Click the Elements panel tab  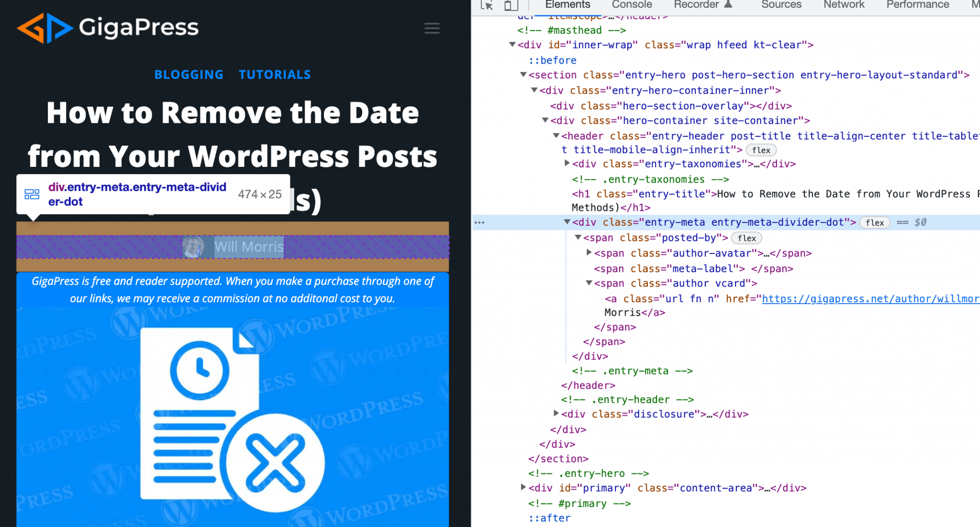(565, 5)
